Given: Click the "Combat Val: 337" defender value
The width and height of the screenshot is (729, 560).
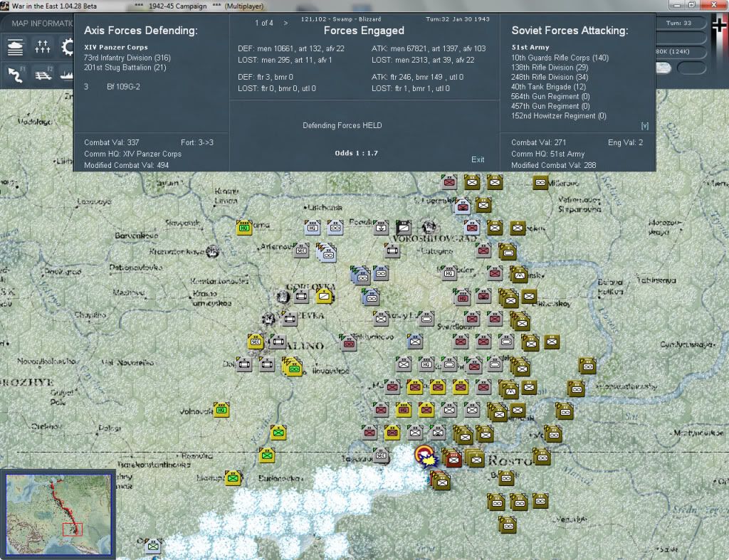Looking at the screenshot, I should (x=111, y=142).
